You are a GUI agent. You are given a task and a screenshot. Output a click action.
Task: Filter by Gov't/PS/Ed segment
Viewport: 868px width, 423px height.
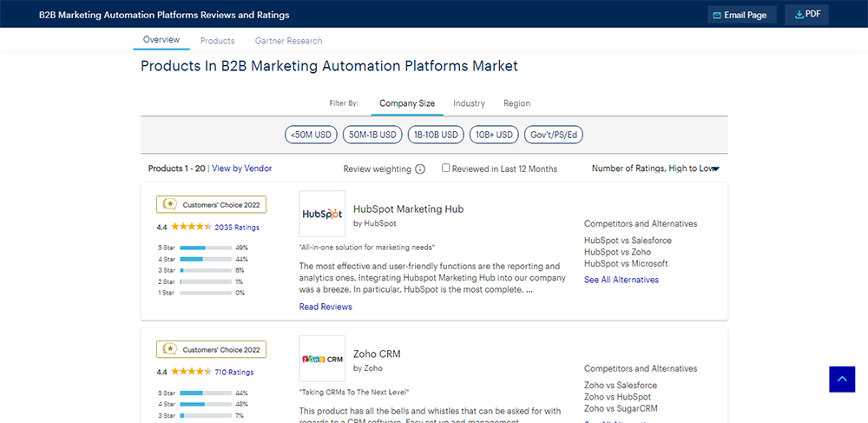554,135
